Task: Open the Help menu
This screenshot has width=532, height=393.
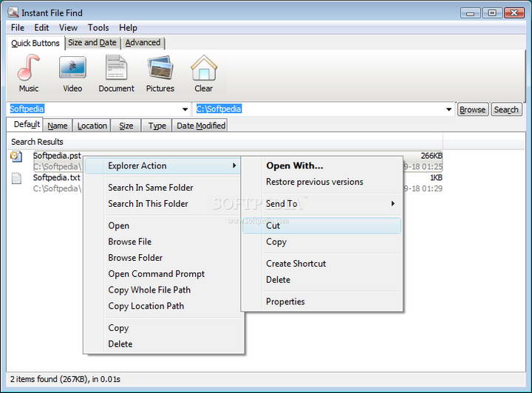Action: (x=128, y=28)
